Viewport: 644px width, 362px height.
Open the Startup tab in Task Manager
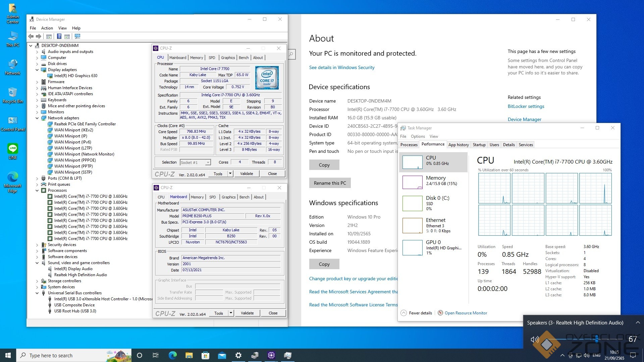479,145
